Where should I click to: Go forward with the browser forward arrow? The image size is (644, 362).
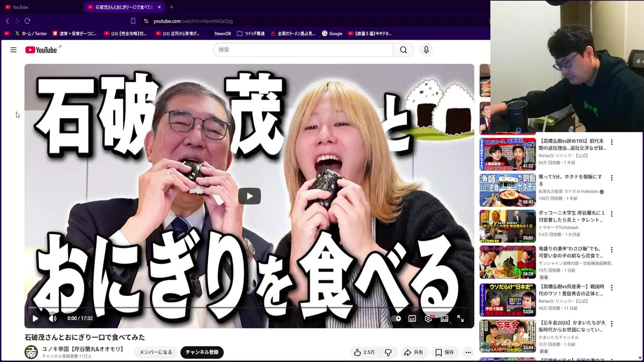17,21
